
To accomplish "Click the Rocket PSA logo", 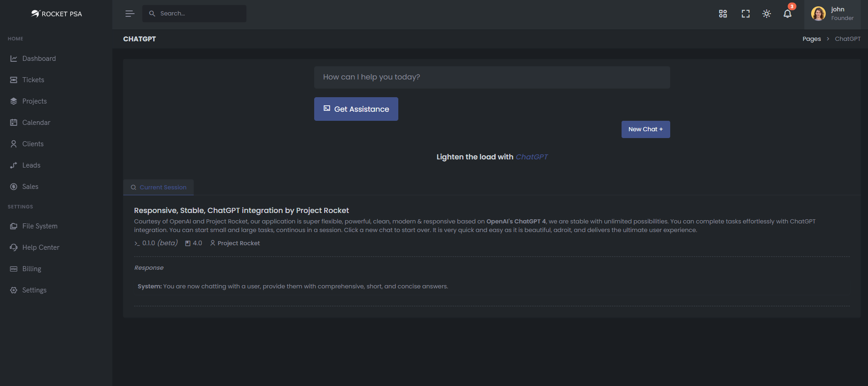I will coord(56,14).
